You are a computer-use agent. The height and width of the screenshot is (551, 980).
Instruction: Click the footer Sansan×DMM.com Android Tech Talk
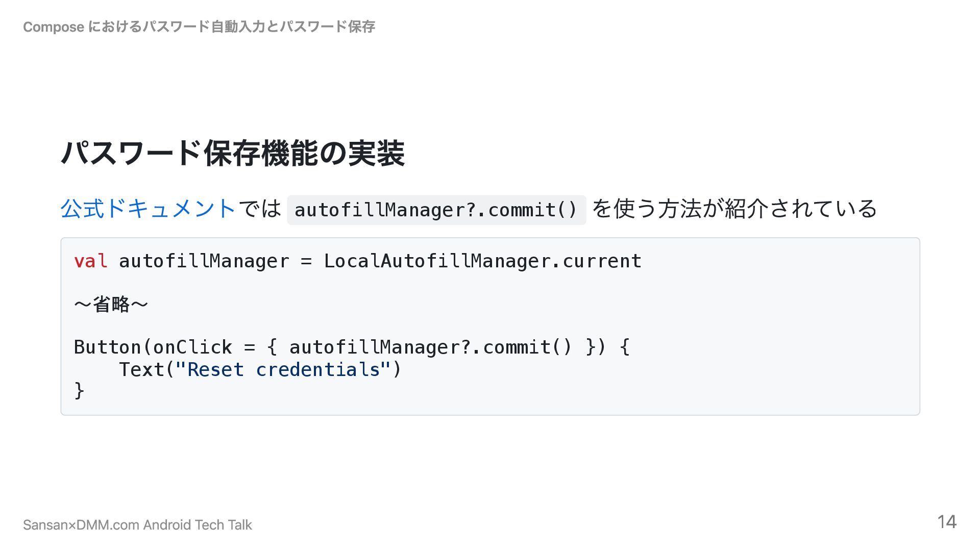[137, 525]
